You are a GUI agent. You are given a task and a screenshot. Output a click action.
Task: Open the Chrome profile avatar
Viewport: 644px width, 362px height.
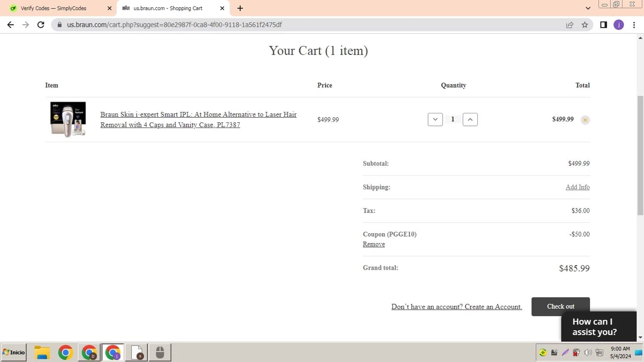(x=619, y=25)
